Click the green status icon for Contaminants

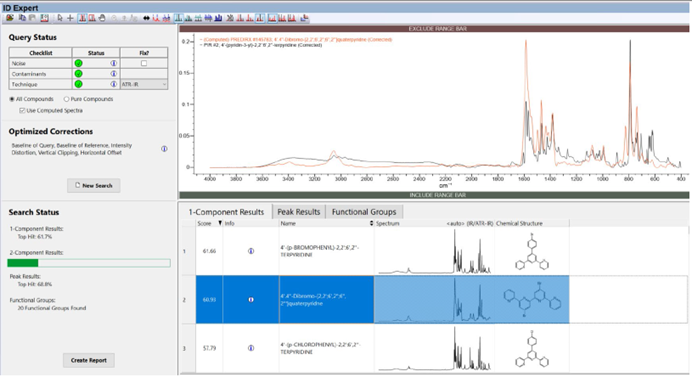pos(79,74)
